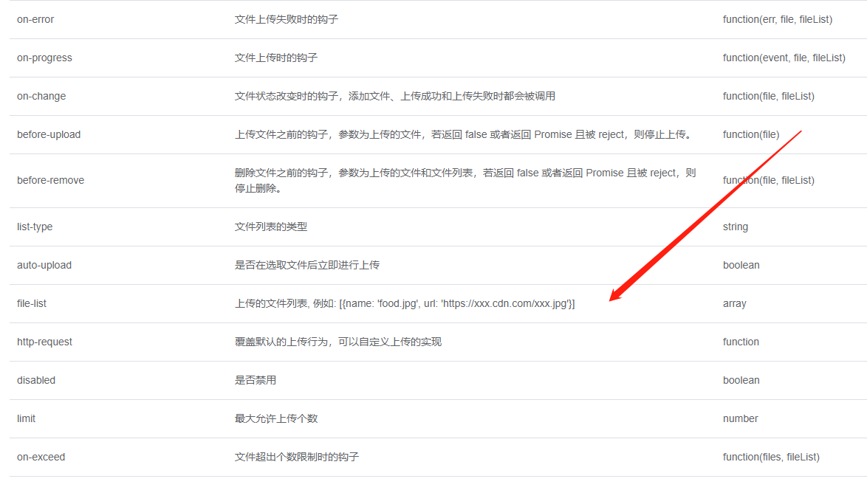This screenshot has width=867, height=504.
Task: Select the boolean type next to auto-upload
Action: coord(741,265)
